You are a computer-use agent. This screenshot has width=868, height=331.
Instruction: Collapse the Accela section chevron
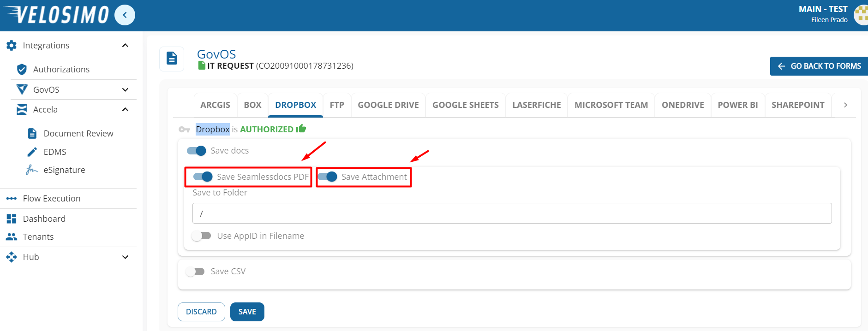point(125,109)
